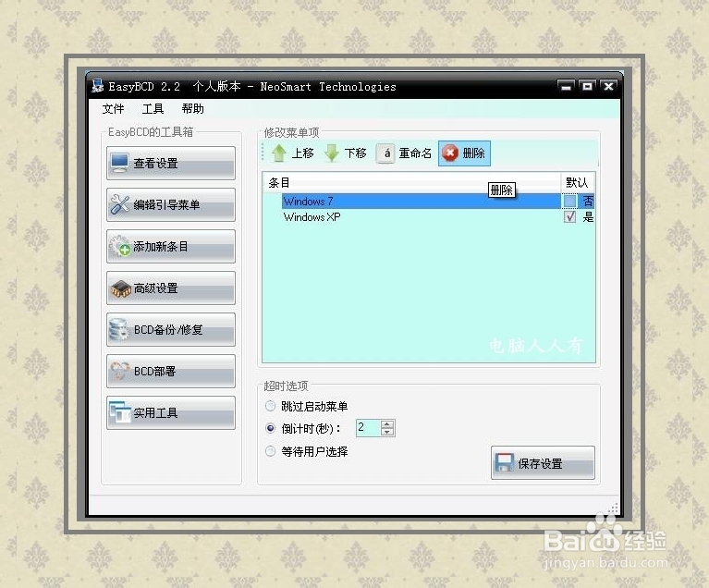Viewport: 709px width, 588px height.
Task: Click the windows icon on 实用工具
Action: coord(120,412)
